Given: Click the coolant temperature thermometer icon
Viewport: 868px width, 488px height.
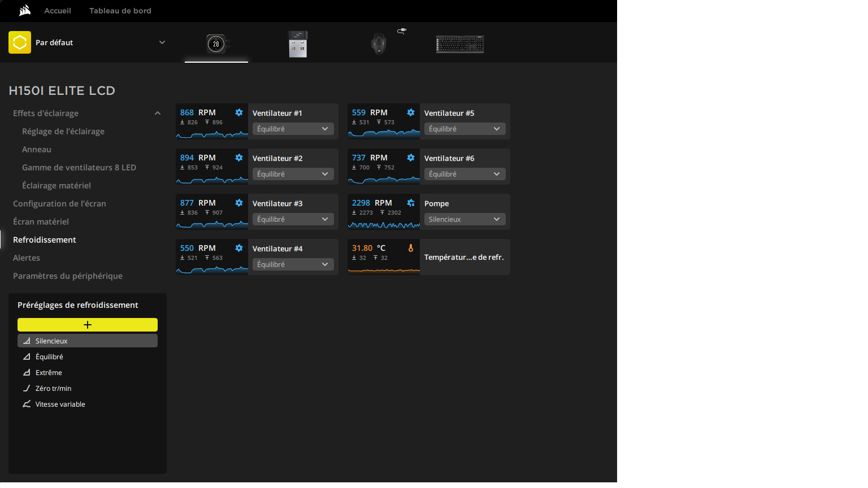Looking at the screenshot, I should tap(411, 248).
